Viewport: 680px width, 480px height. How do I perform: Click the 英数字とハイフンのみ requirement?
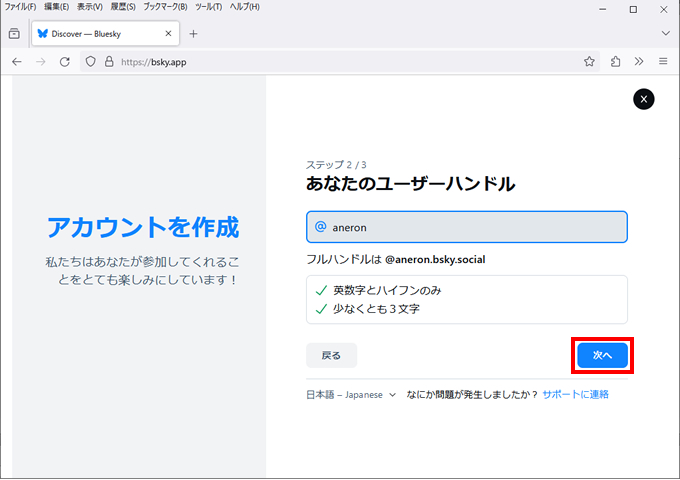pyautogui.click(x=387, y=290)
